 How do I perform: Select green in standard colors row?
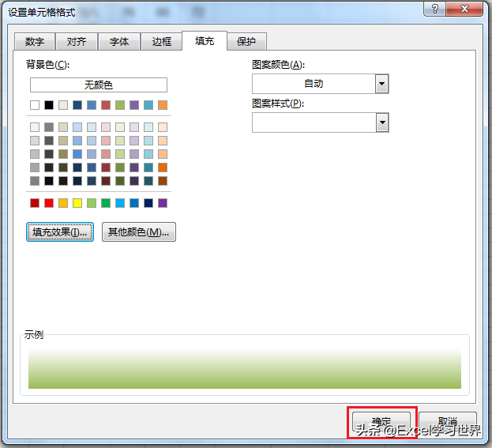pyautogui.click(x=106, y=203)
